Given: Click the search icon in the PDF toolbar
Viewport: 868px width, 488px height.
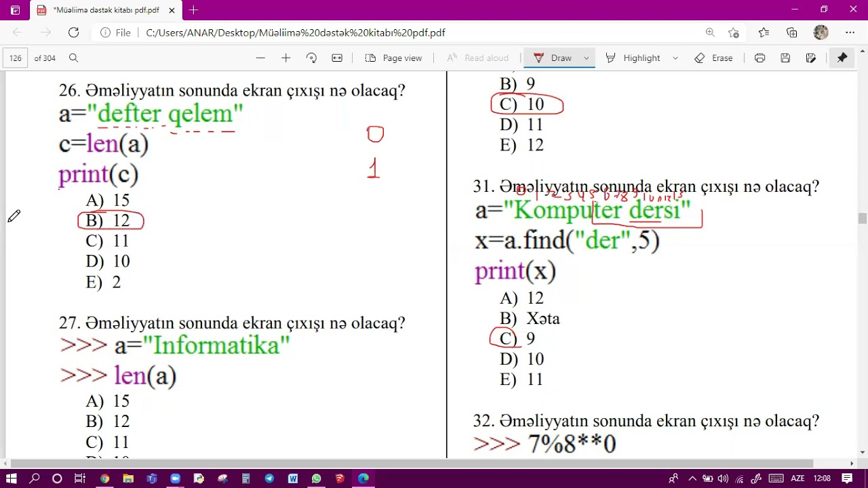Looking at the screenshot, I should click(x=74, y=58).
